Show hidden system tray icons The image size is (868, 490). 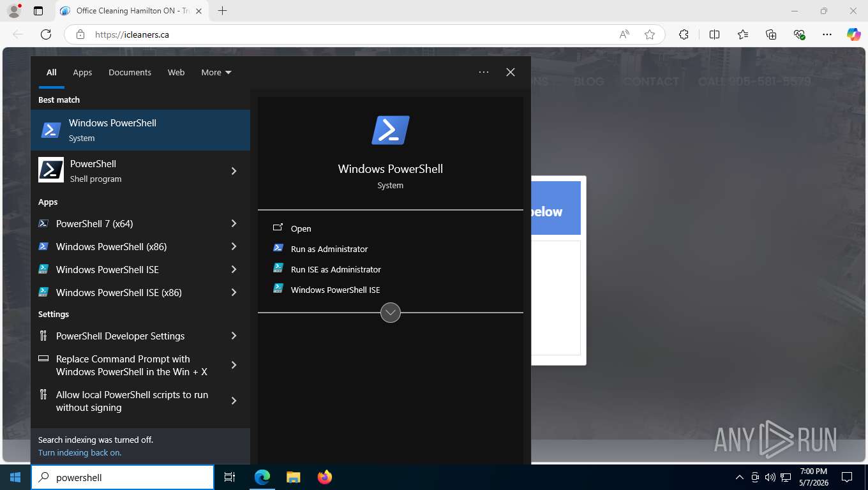coord(740,477)
